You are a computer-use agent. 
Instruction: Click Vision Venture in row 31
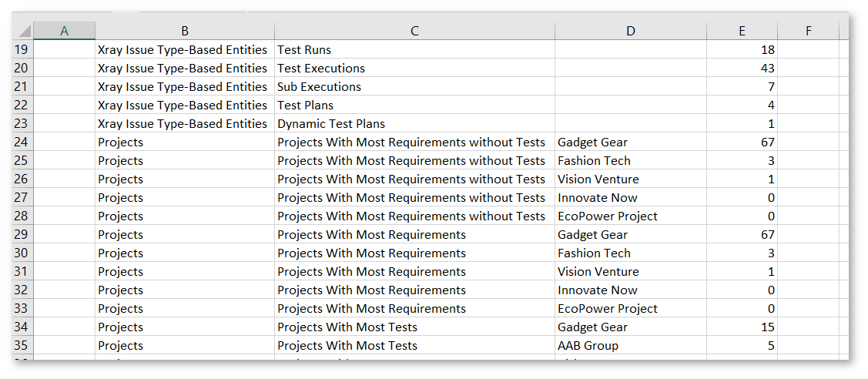click(631, 272)
